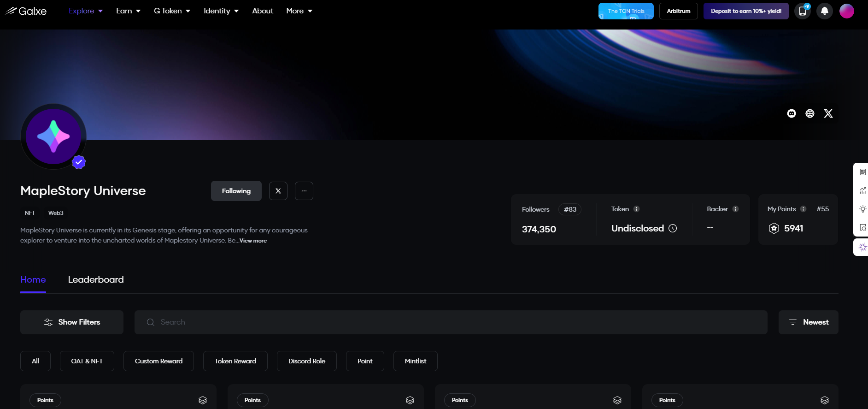The image size is (868, 409).
Task: Select the OAT & NFT filter chip
Action: coord(87,361)
